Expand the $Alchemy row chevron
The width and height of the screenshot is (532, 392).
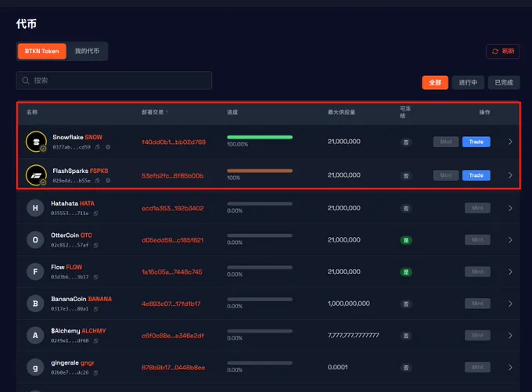point(510,336)
